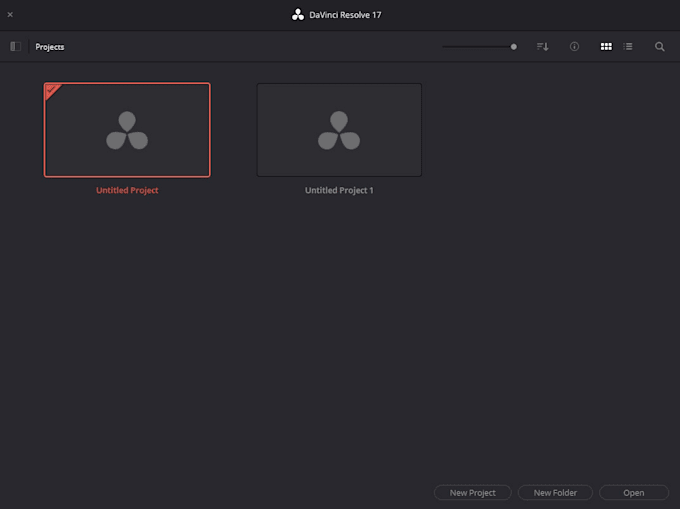Adjust the thumbnail size slider handle

pos(513,47)
